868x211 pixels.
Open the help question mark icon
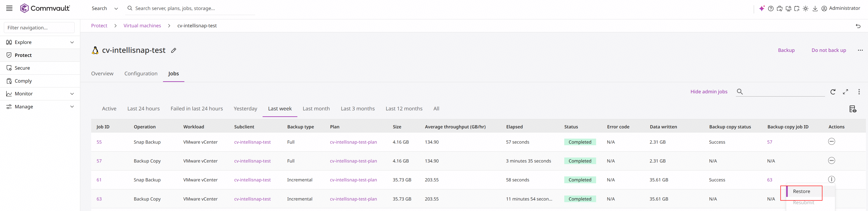click(771, 8)
